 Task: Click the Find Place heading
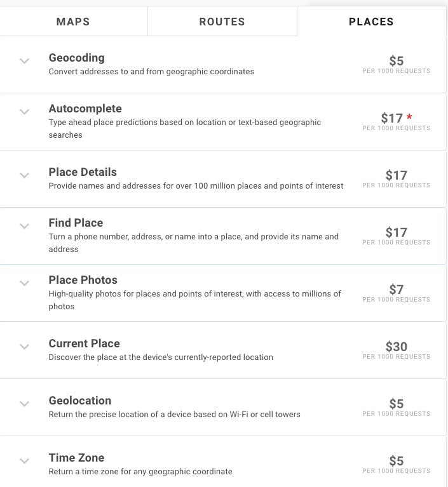(76, 223)
